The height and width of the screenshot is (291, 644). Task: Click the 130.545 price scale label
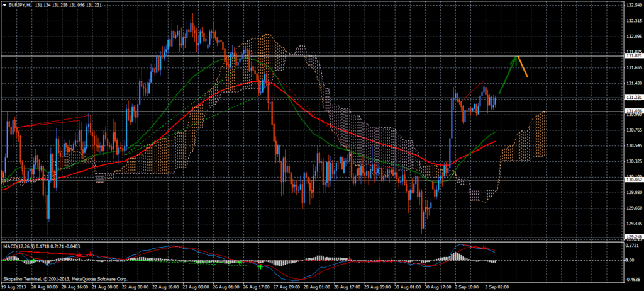633,145
